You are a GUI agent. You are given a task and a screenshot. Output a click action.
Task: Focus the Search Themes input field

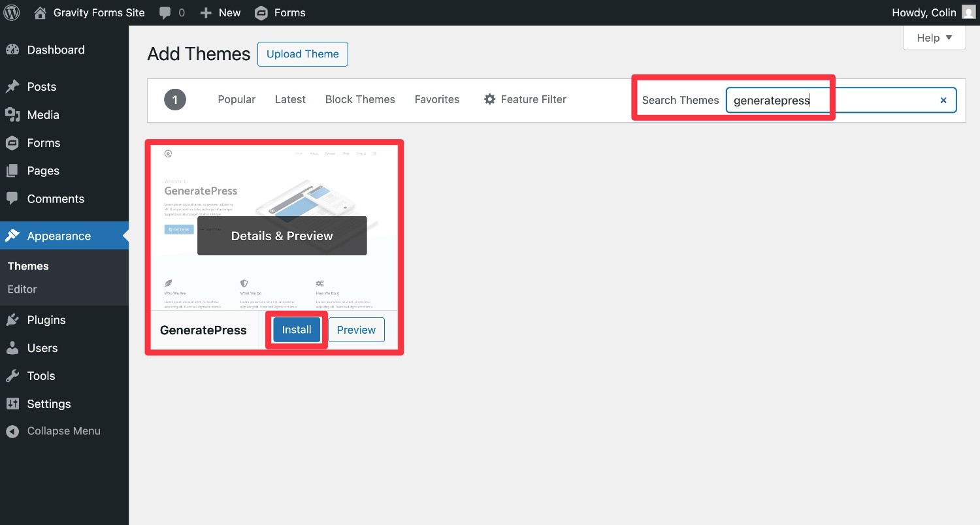(841, 100)
